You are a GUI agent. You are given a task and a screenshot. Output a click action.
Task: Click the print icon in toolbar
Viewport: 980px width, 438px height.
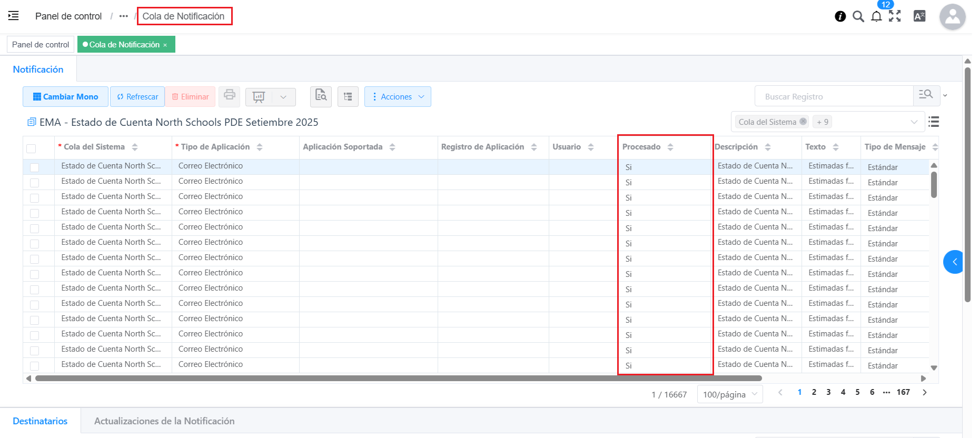(x=230, y=96)
